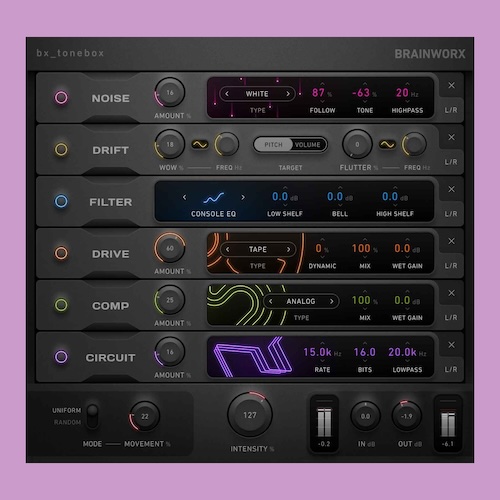Screen dimensions: 500x500
Task: Click the DRIVE amount knob
Action: [170, 248]
